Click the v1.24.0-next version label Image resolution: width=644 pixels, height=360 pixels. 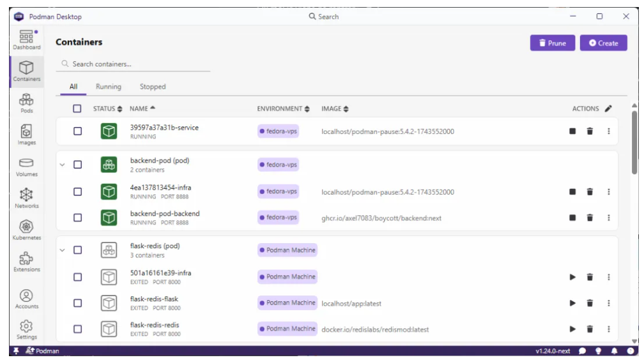point(553,351)
